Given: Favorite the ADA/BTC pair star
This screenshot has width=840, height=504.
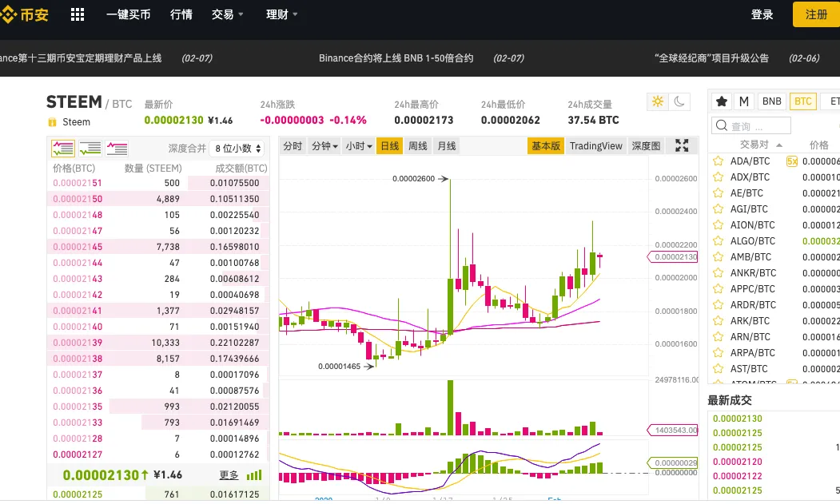Looking at the screenshot, I should pos(718,161).
